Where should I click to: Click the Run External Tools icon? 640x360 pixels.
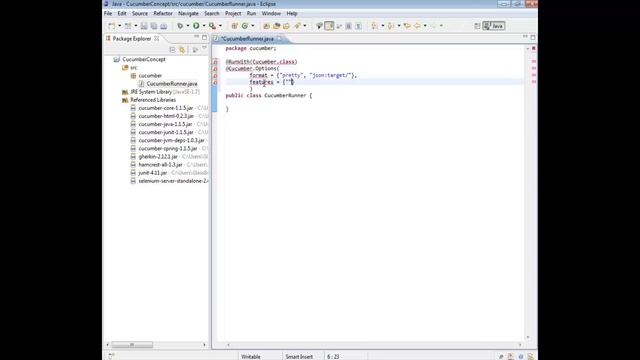coord(212,26)
